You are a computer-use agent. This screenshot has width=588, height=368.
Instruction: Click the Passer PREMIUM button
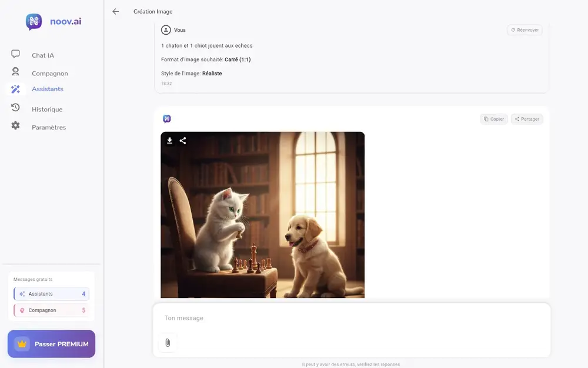point(51,344)
